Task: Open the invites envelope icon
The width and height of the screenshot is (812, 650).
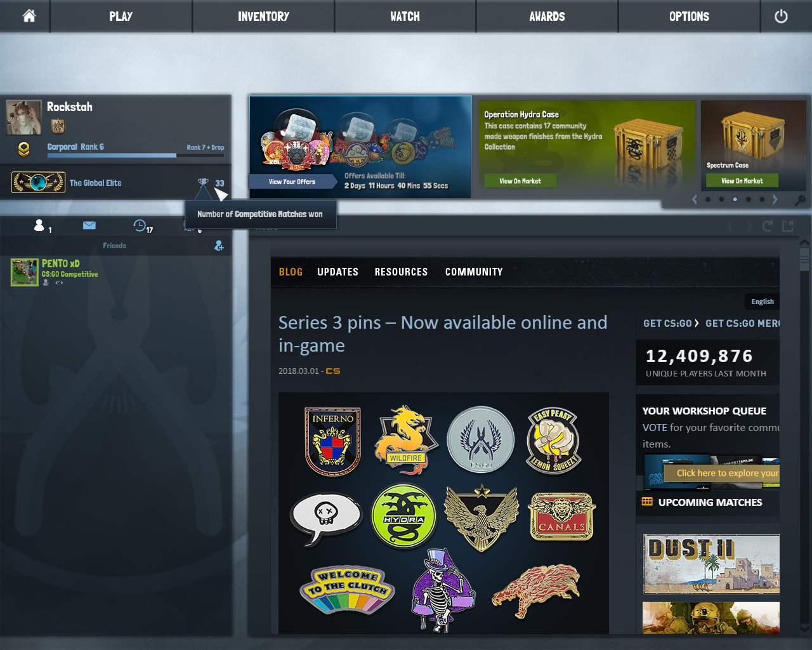Action: coord(89,225)
